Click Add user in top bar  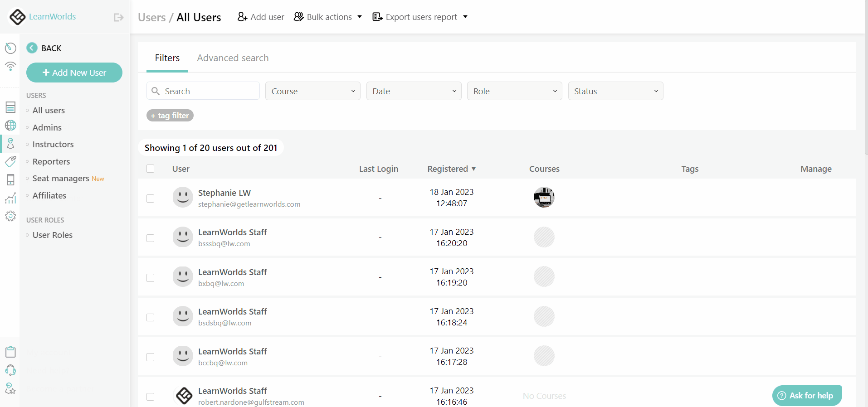261,17
